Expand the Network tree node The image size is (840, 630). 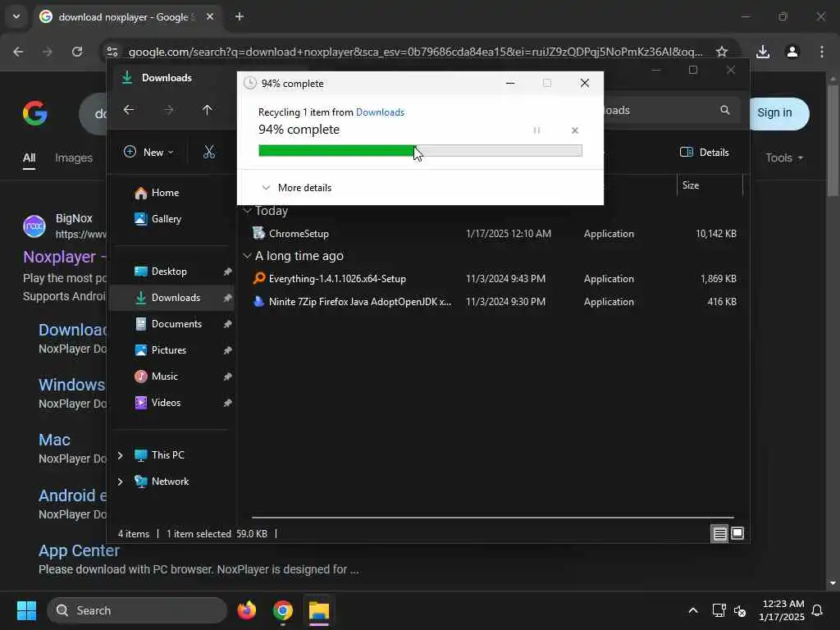pyautogui.click(x=120, y=482)
